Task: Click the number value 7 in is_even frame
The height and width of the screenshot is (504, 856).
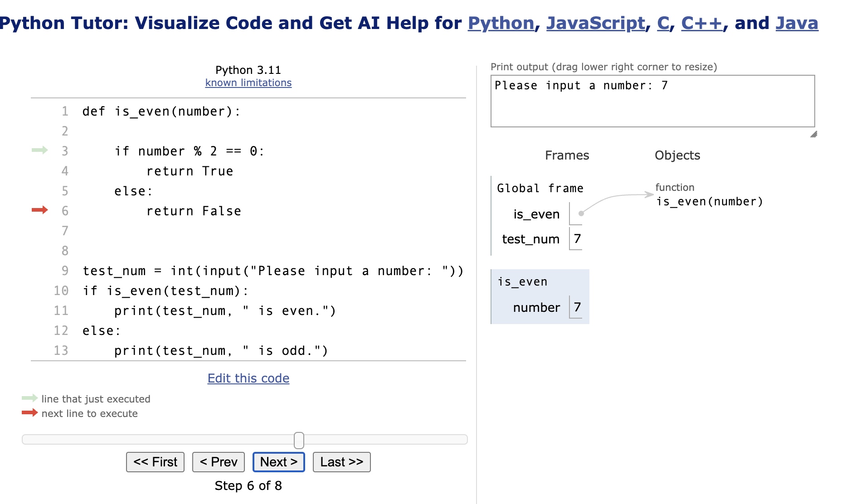Action: (x=577, y=307)
